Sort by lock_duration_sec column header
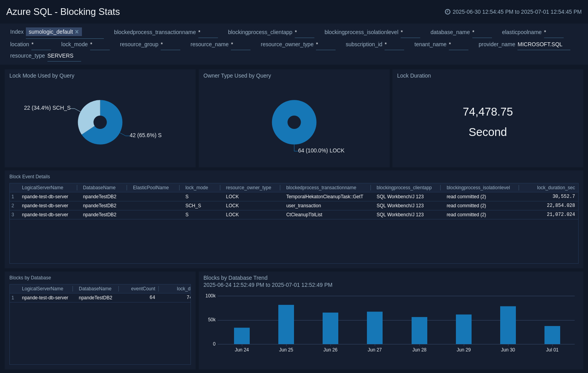The width and height of the screenshot is (588, 373). click(x=556, y=188)
